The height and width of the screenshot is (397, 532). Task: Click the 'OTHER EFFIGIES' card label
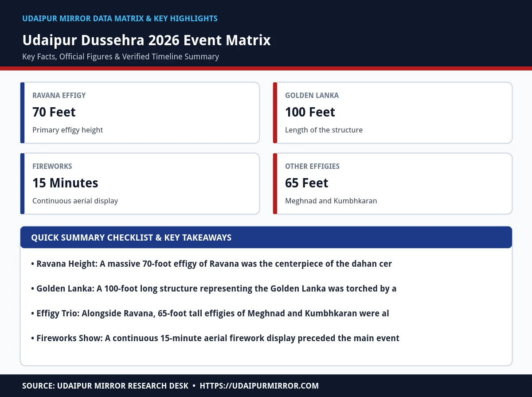tap(312, 166)
